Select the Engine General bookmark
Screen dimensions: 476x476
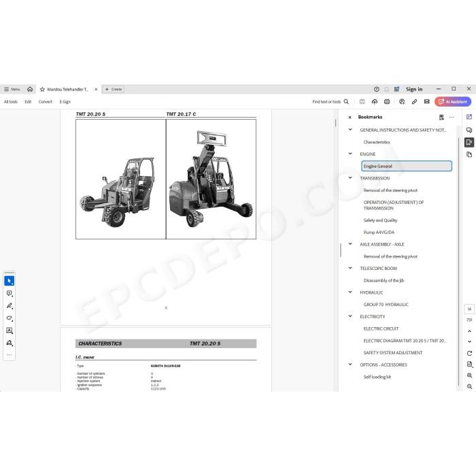point(407,166)
